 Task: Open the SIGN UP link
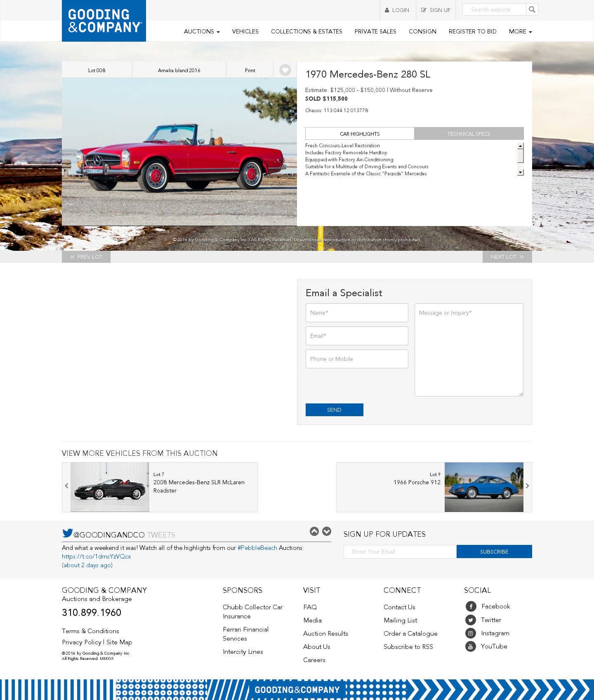click(x=436, y=10)
